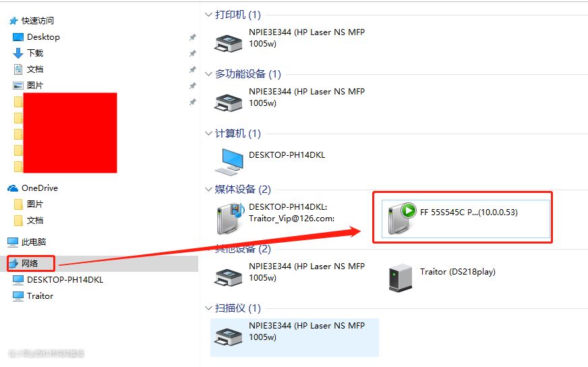Collapse the 计算机 (1) group

click(208, 133)
